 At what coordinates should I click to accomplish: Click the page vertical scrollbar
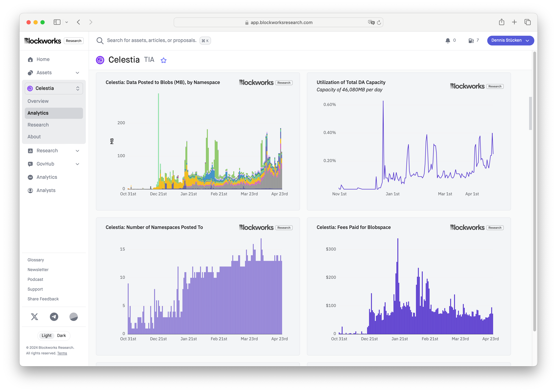tap(535, 191)
